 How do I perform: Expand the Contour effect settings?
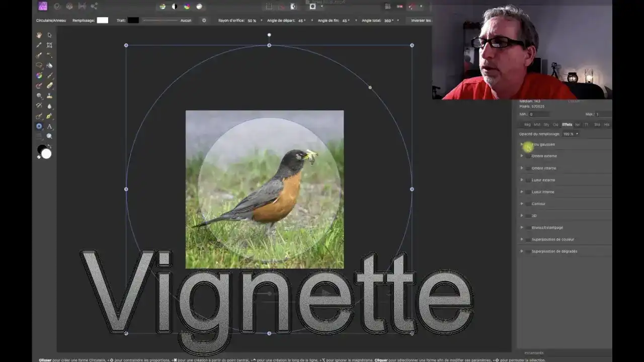click(521, 204)
